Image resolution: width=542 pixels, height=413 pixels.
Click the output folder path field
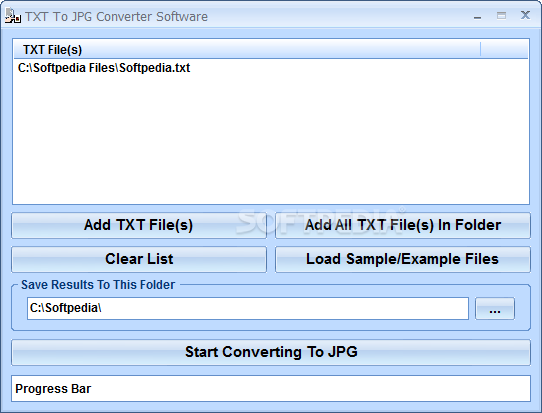coord(248,308)
